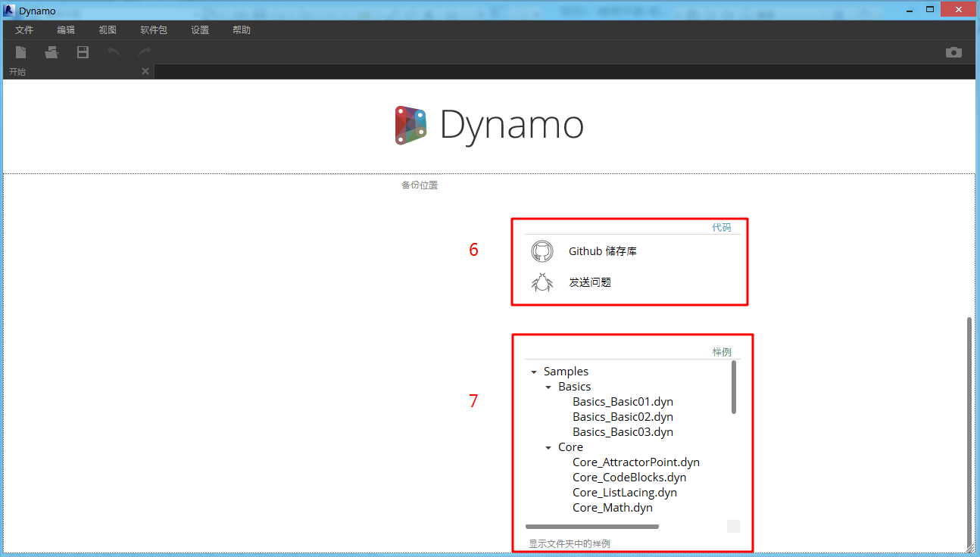Click the 样例 section heading
The height and width of the screenshot is (557, 980).
point(722,353)
